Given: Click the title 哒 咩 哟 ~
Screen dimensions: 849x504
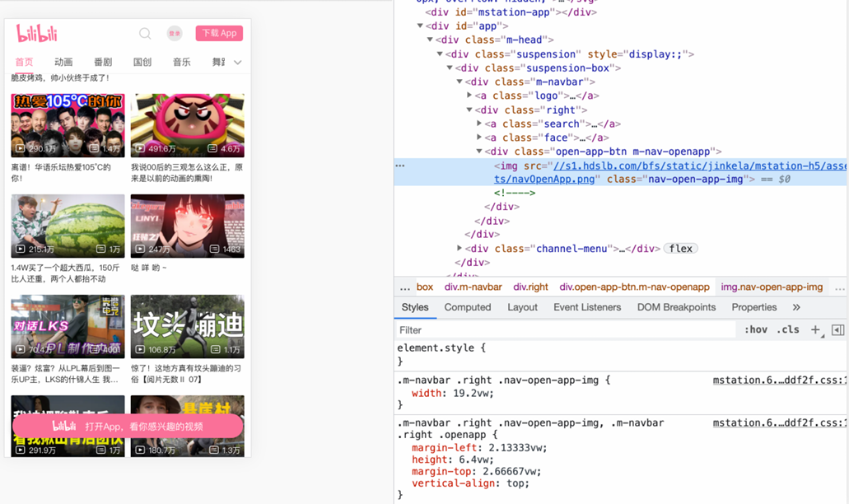Looking at the screenshot, I should (x=149, y=268).
